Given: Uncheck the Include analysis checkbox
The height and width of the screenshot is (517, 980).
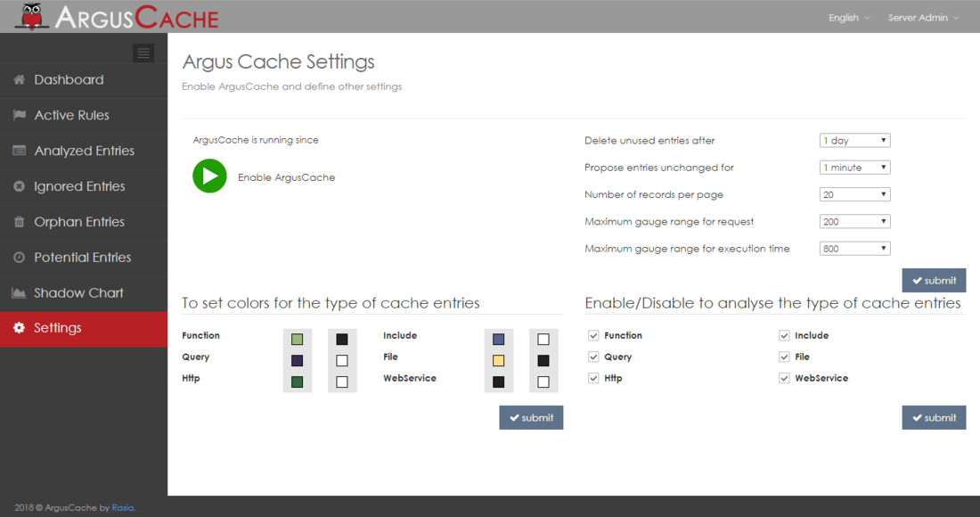Looking at the screenshot, I should tap(784, 336).
